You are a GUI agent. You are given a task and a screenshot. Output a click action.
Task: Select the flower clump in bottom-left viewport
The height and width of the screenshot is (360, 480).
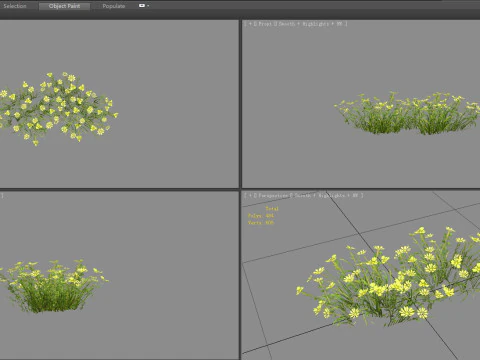point(53,286)
